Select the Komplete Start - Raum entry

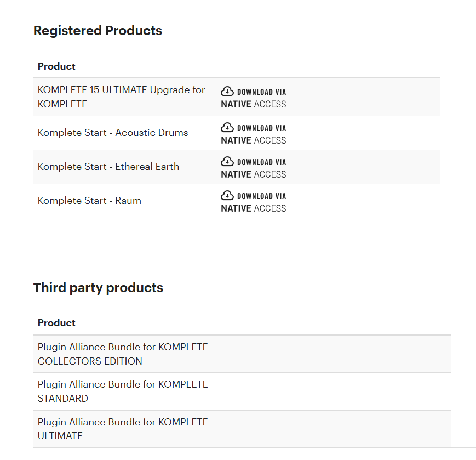[x=89, y=201]
